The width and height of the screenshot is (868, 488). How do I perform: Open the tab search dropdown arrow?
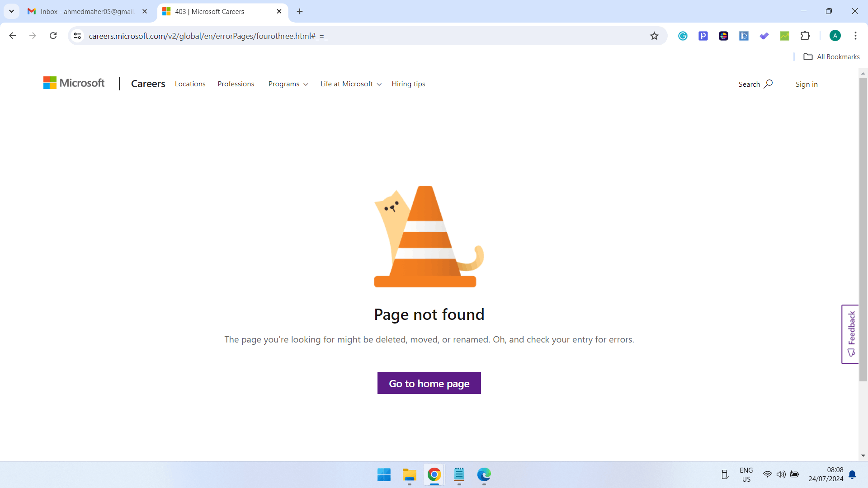pyautogui.click(x=11, y=11)
